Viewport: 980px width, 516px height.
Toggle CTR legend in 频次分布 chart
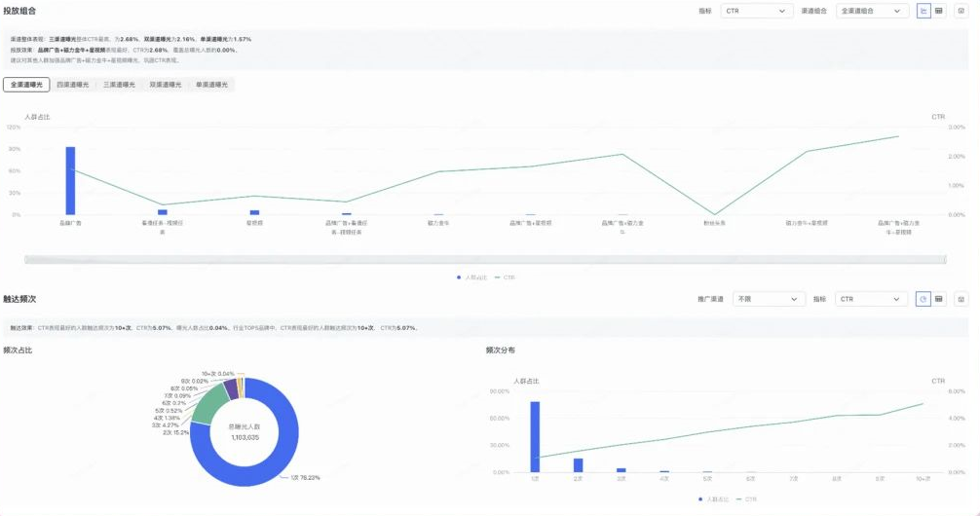tap(747, 498)
